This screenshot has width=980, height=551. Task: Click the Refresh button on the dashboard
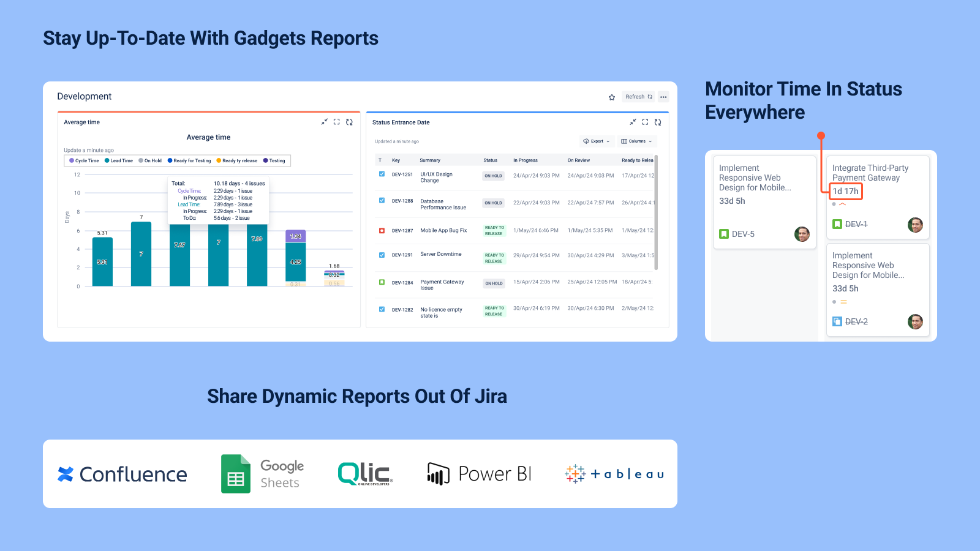coord(639,97)
